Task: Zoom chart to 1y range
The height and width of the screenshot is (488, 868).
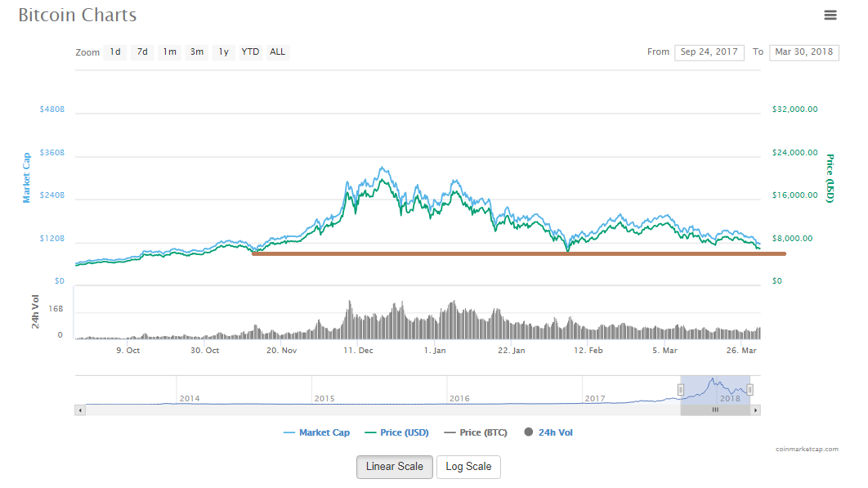Action: click(x=223, y=52)
